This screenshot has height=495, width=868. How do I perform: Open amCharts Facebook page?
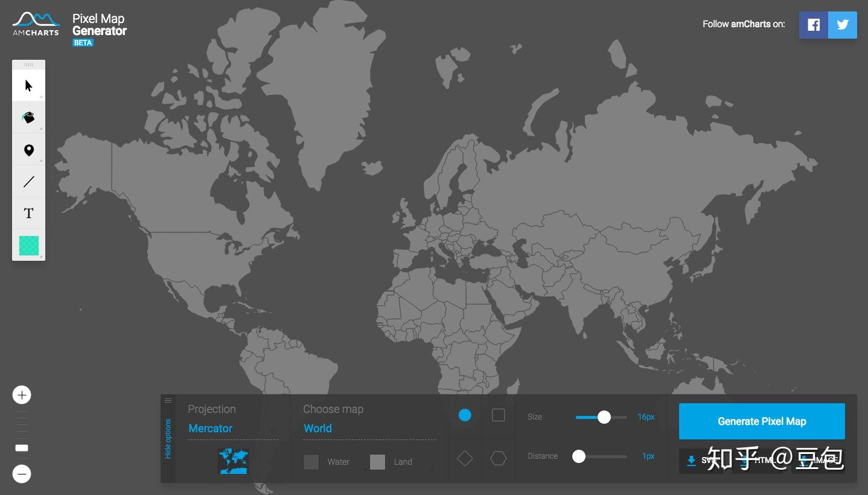[x=814, y=25]
